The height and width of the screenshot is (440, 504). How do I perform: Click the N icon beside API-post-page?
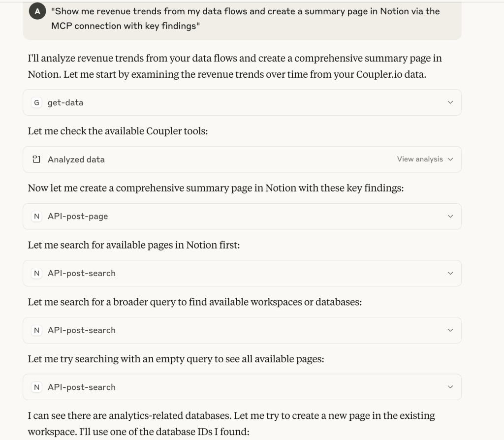[x=36, y=216]
